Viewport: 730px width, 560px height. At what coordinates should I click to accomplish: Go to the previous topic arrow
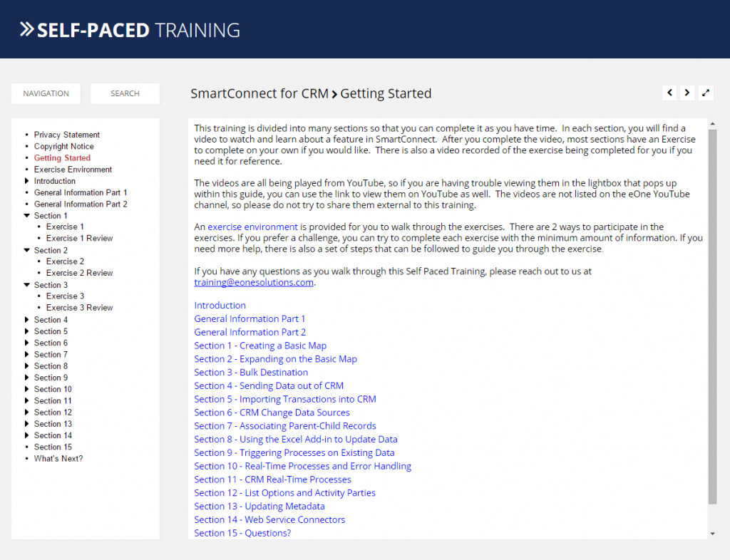[x=669, y=93]
